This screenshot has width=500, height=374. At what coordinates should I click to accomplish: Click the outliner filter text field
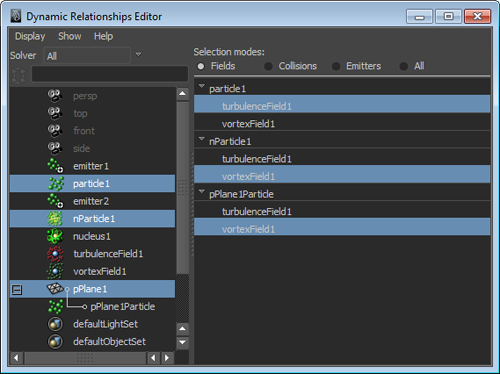click(x=109, y=74)
